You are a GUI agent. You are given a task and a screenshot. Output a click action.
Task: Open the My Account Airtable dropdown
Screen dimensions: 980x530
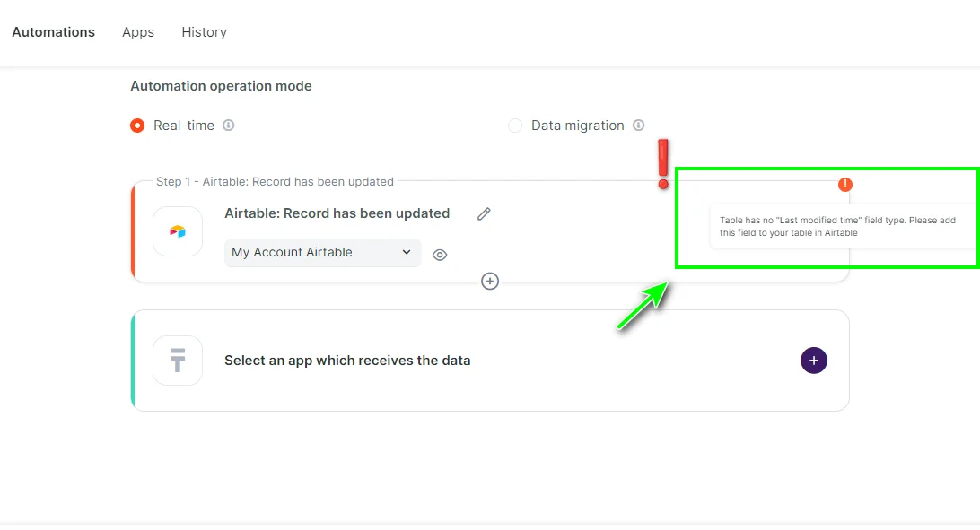322,253
